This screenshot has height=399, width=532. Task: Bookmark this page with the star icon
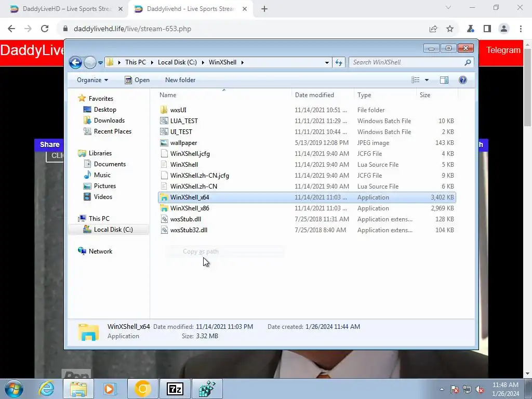point(450,29)
